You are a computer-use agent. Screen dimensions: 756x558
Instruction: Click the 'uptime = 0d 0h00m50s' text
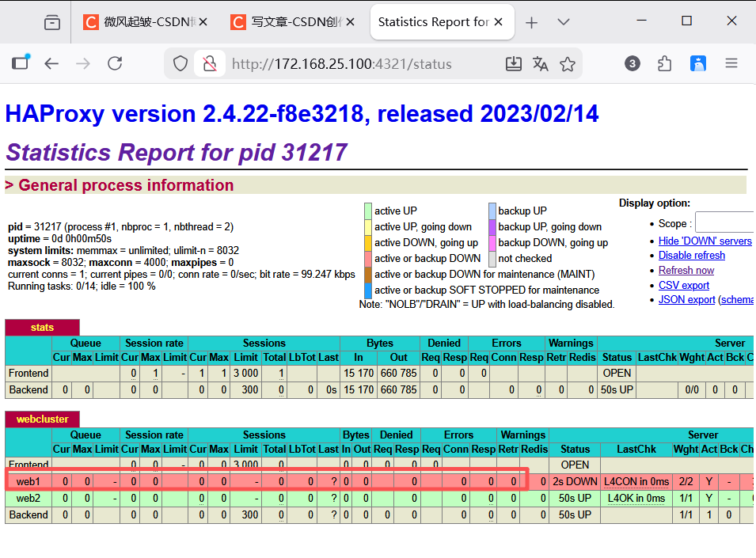(60, 238)
